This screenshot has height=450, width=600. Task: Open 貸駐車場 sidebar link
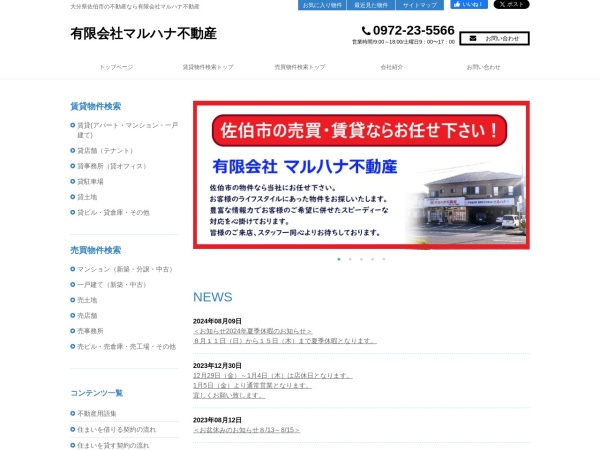[90, 182]
